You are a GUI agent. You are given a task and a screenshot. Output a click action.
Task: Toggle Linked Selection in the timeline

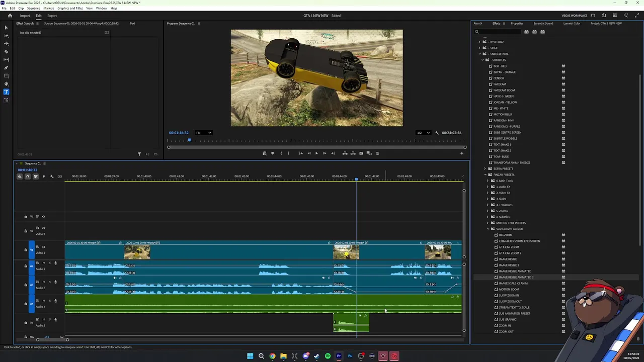click(35, 176)
